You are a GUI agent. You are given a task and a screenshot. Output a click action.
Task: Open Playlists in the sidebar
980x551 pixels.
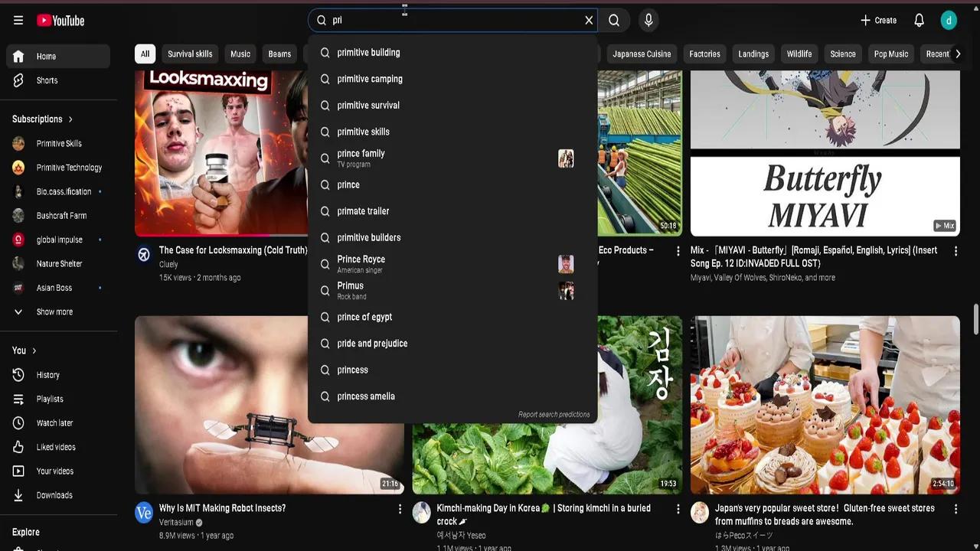58,399
